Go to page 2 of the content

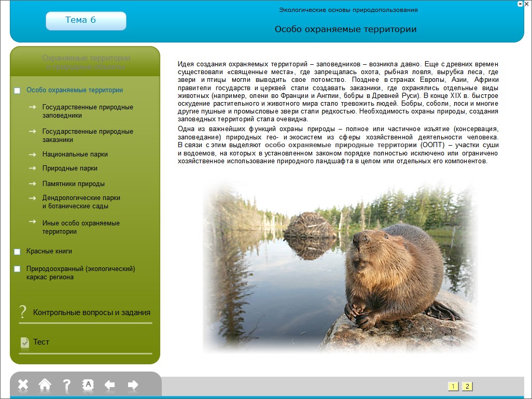467,386
